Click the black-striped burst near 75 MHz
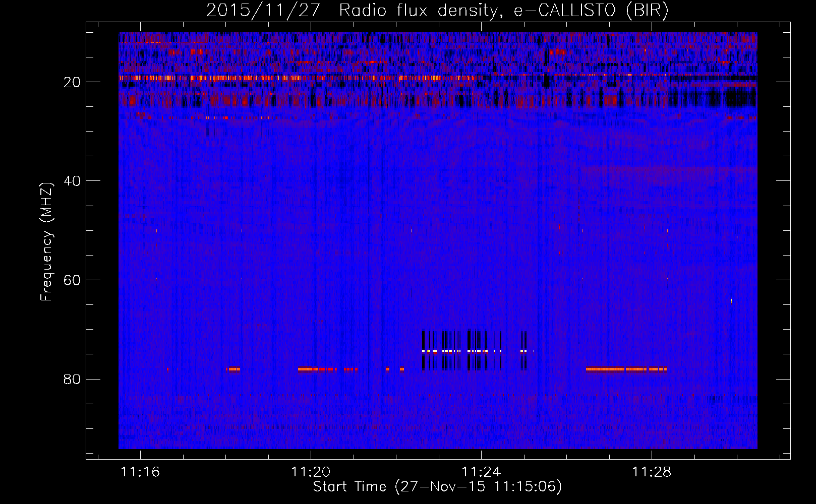Viewport: 816px width, 504px height. point(478,350)
